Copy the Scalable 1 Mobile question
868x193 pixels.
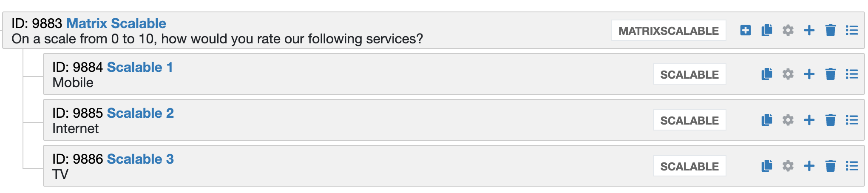click(766, 74)
